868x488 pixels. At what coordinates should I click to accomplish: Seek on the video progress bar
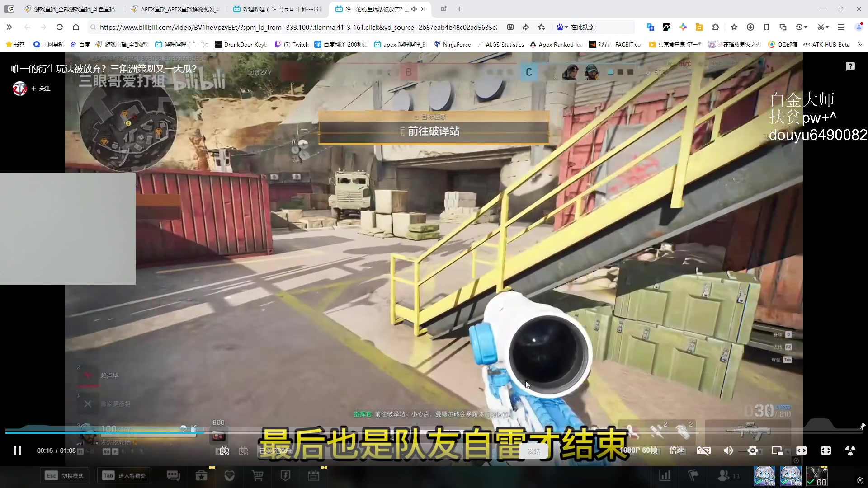[x=434, y=432]
